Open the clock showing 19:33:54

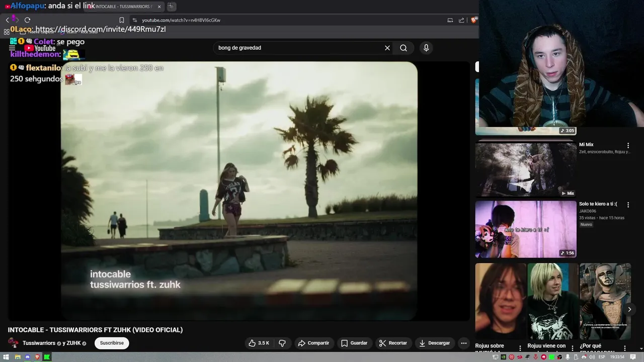pos(617,357)
